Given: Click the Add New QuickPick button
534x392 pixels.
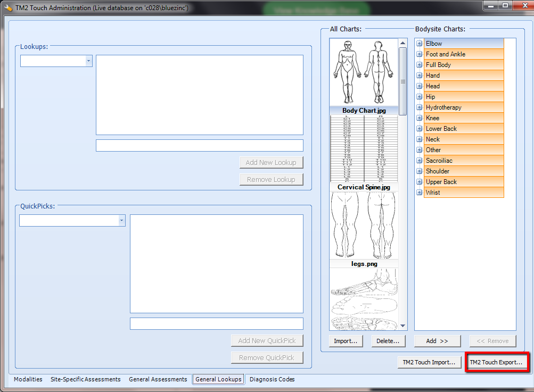Looking at the screenshot, I should (267, 340).
